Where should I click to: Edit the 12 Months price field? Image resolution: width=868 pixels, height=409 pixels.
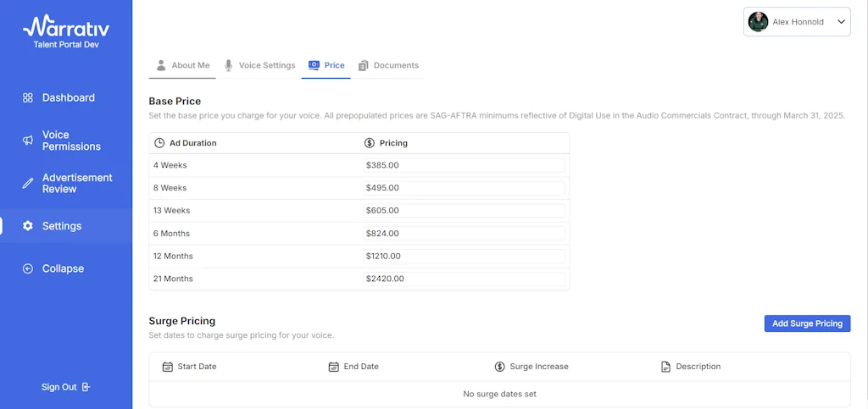tap(464, 256)
